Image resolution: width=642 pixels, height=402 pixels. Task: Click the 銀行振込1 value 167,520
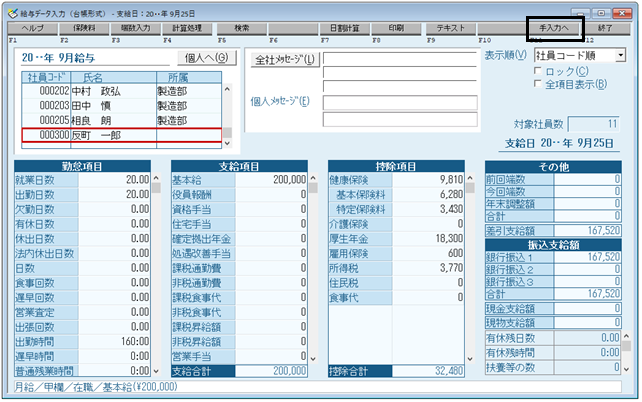pyautogui.click(x=588, y=257)
